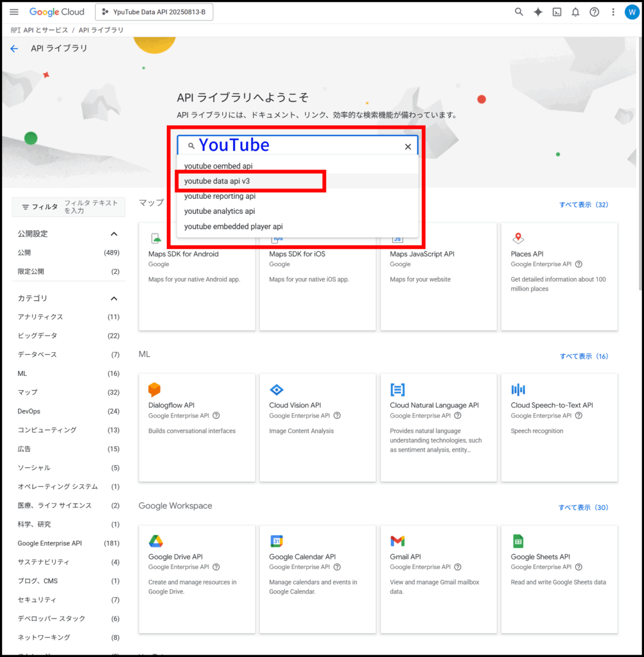The height and width of the screenshot is (657, 644).
Task: Click the Cloud Speech-to-Text API icon
Action: click(518, 389)
